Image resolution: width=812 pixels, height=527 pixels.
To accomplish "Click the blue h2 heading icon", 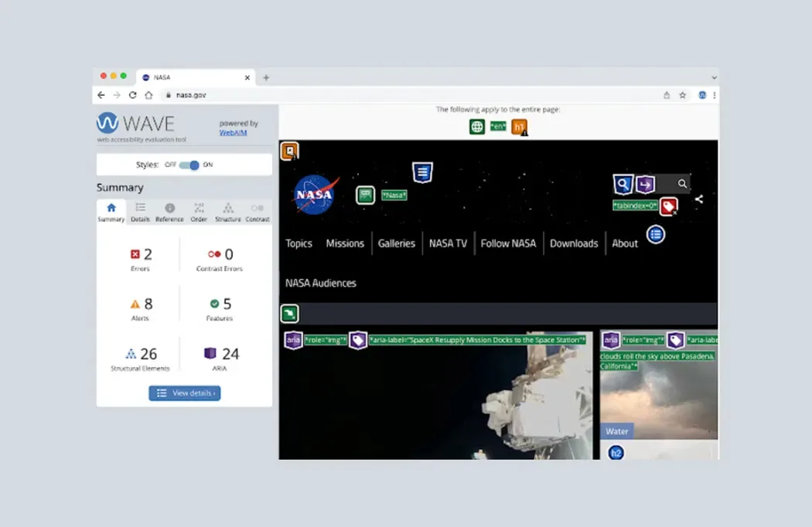I will tap(616, 453).
